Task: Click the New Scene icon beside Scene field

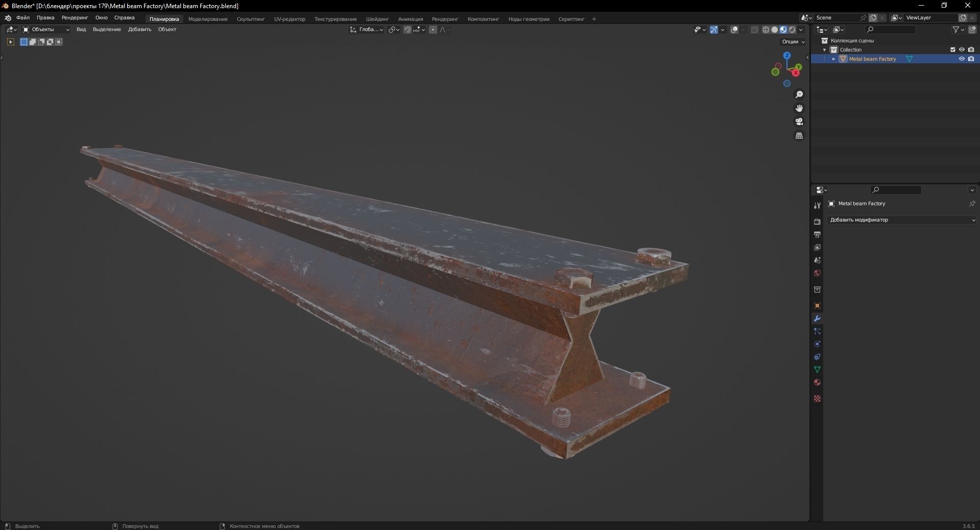Action: pos(873,18)
